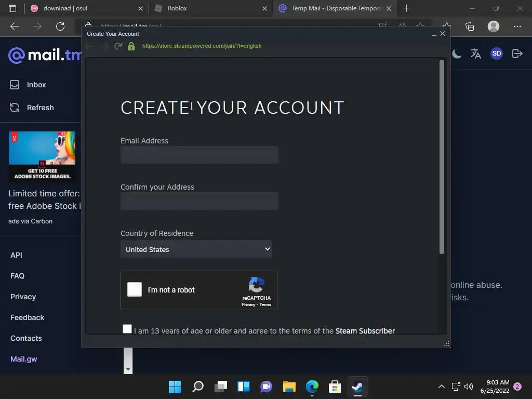Open Task View on taskbar
532x399 pixels.
(220, 387)
